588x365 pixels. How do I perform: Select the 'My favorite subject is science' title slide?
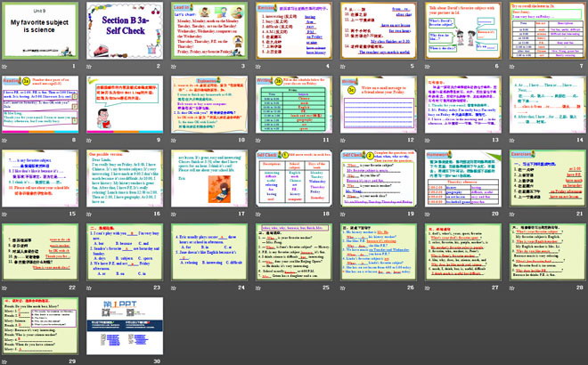pyautogui.click(x=40, y=31)
